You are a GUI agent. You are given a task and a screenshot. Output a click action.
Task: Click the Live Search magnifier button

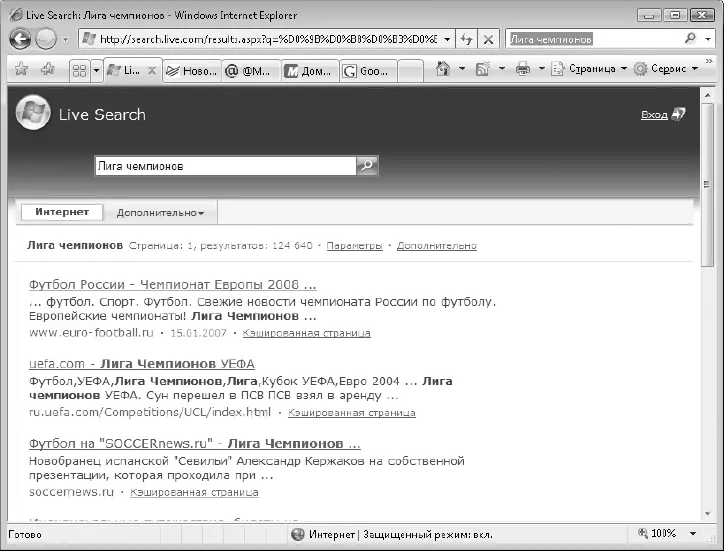point(367,166)
